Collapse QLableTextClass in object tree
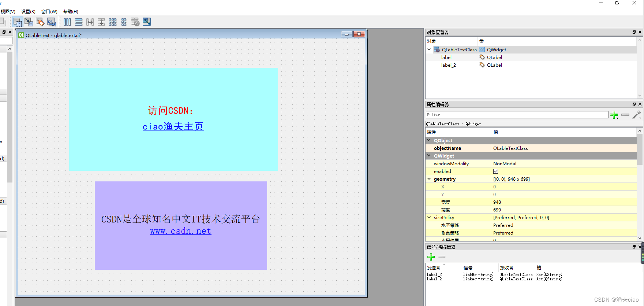The width and height of the screenshot is (644, 306). tap(429, 49)
